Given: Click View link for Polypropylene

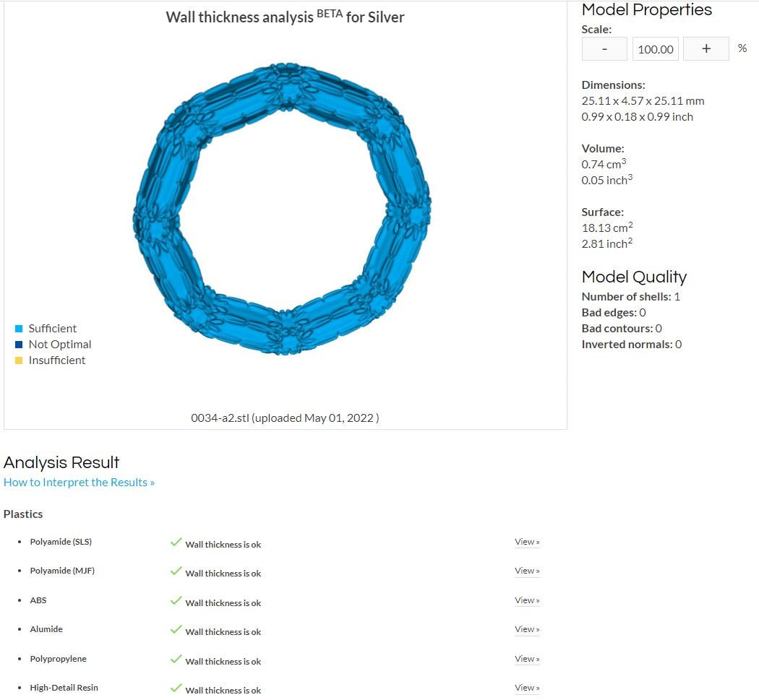Looking at the screenshot, I should [527, 659].
